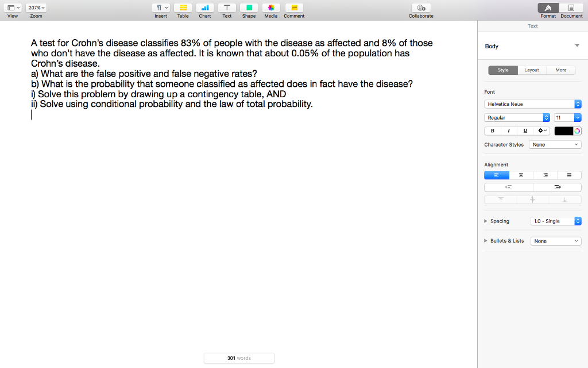Open the Collaborate options

point(421,7)
